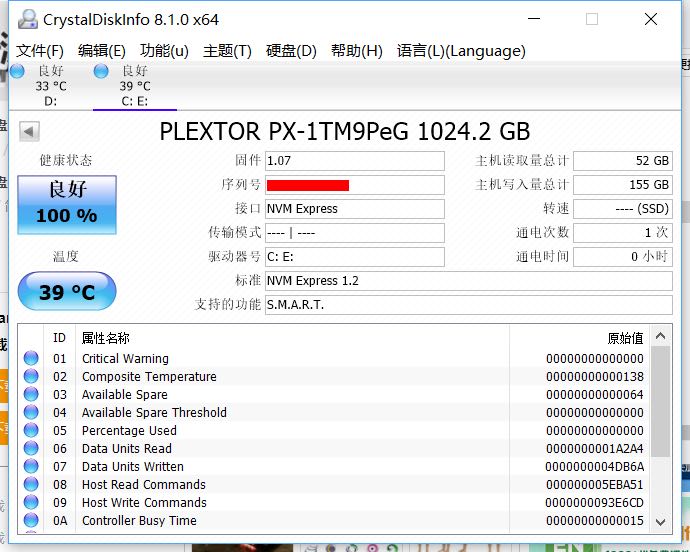The width and height of the screenshot is (690, 552).
Task: Select the 'Critical Warning' attribute name
Action: click(x=125, y=358)
